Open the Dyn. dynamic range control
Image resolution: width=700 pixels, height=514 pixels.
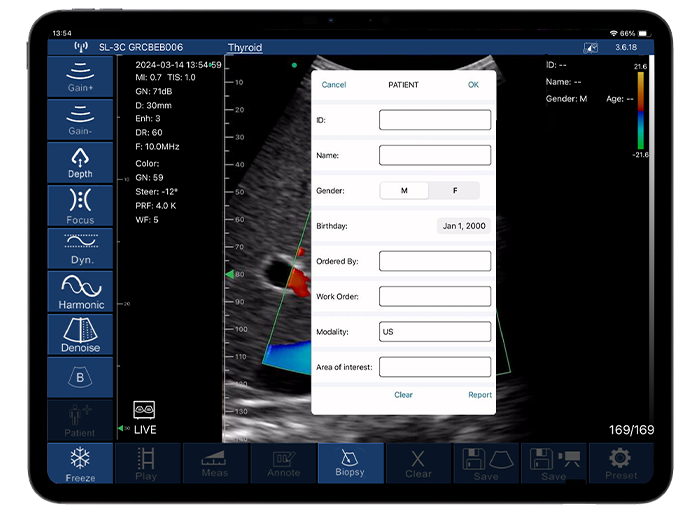click(80, 249)
